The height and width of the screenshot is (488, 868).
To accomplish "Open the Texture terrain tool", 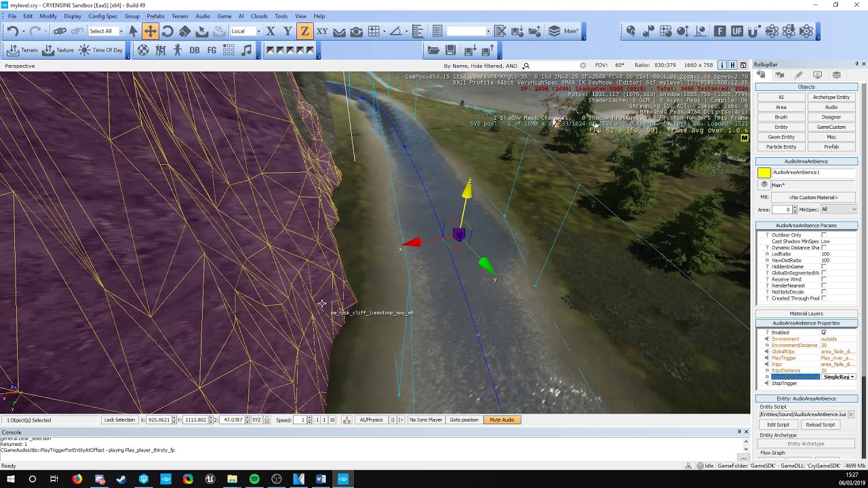I will tap(58, 50).
